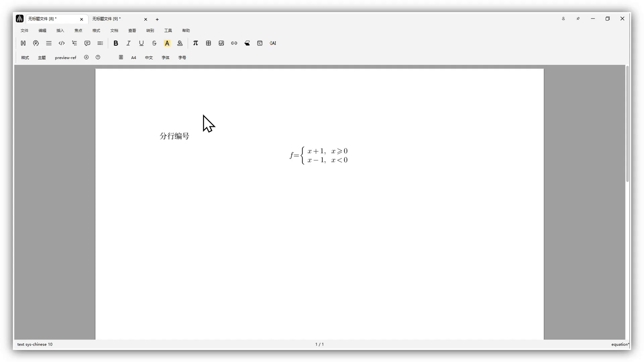
Task: Expand the 字号 font size dropdown
Action: (182, 58)
